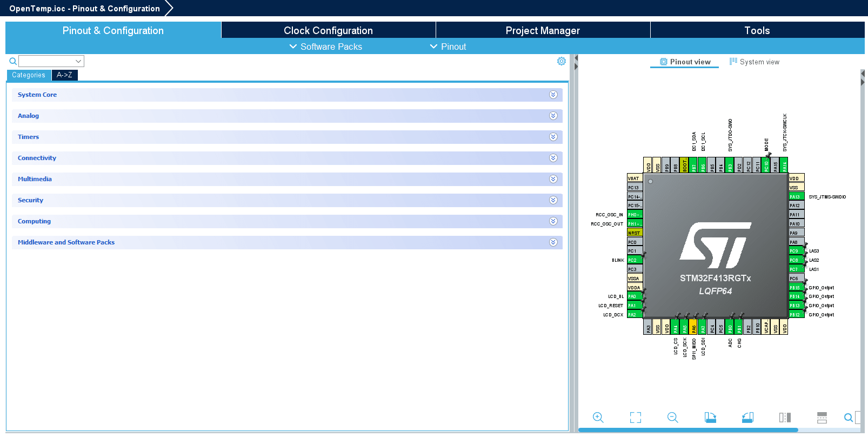
Task: Select pin PA2 labeled LCD_DCX
Action: tap(635, 315)
